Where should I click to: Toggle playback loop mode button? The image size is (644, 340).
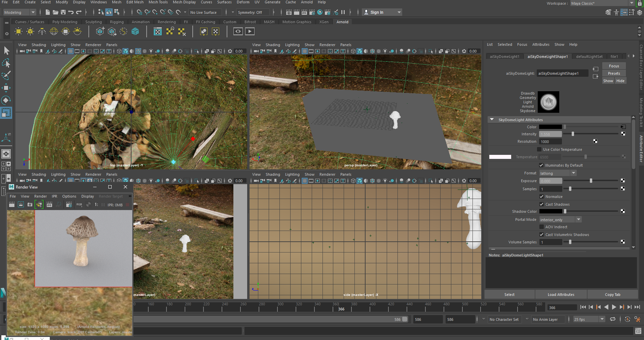tap(613, 319)
